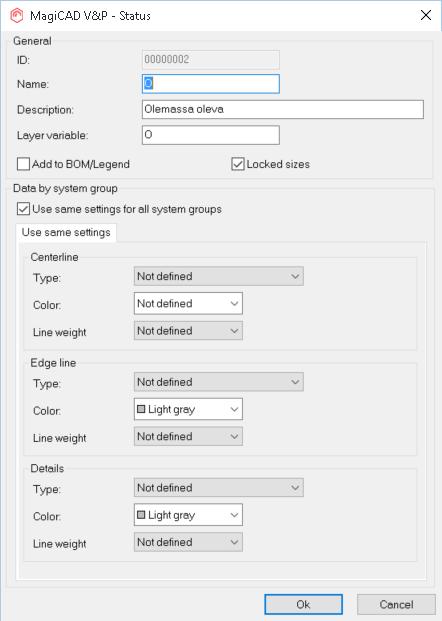Viewport: 442px width, 621px height.
Task: Click the Layer variable text field
Action: point(211,135)
